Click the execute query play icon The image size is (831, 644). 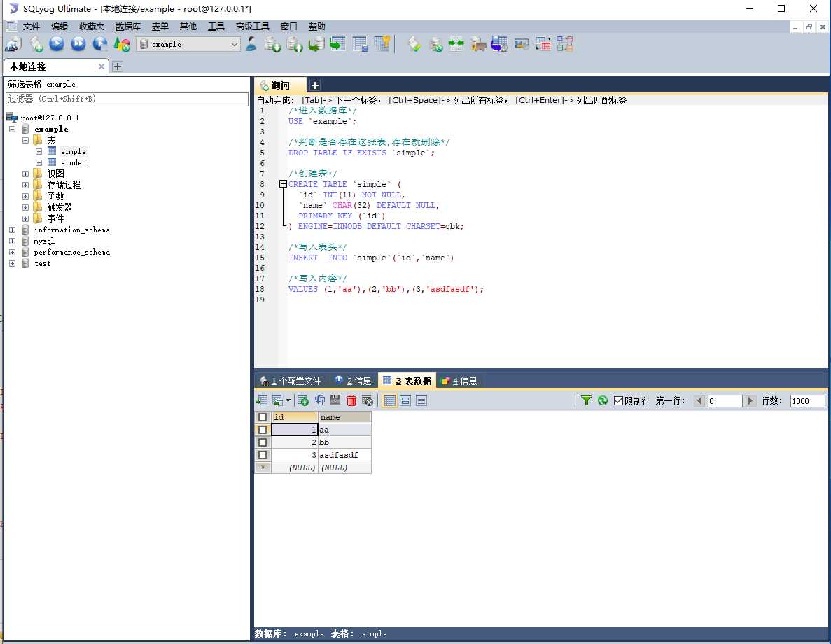[57, 45]
